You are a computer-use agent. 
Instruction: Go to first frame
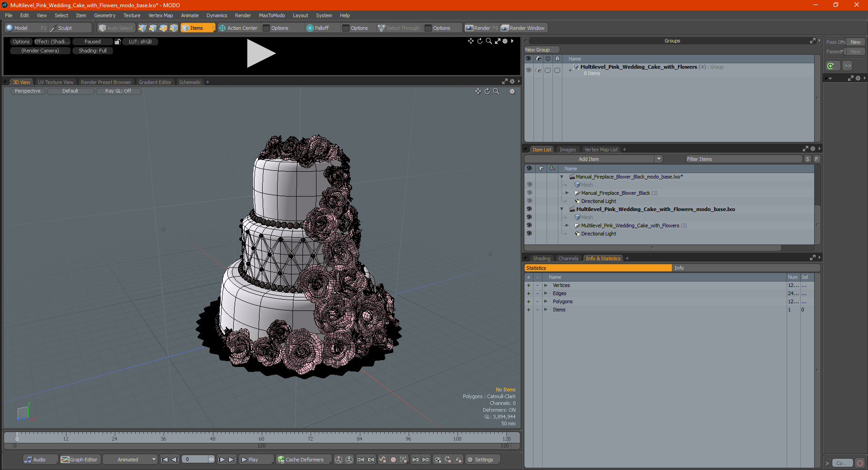tap(164, 460)
